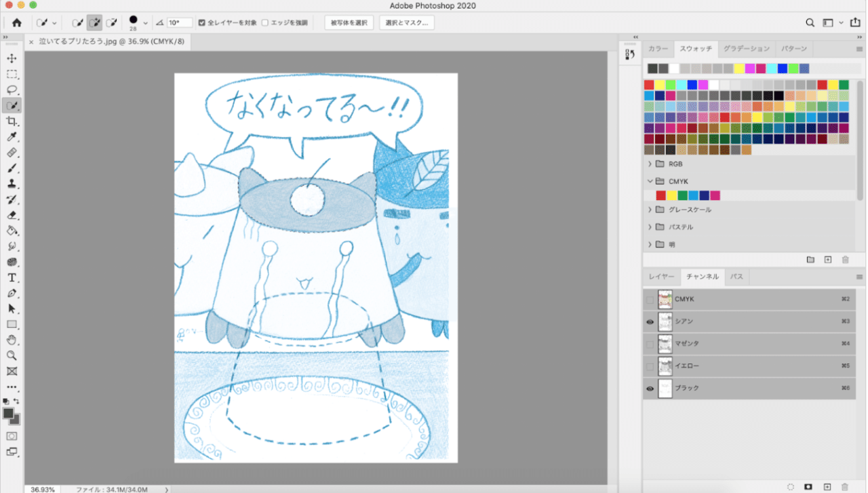Viewport: 868px width, 493px height.
Task: Swap foreground and background colors
Action: [16, 401]
